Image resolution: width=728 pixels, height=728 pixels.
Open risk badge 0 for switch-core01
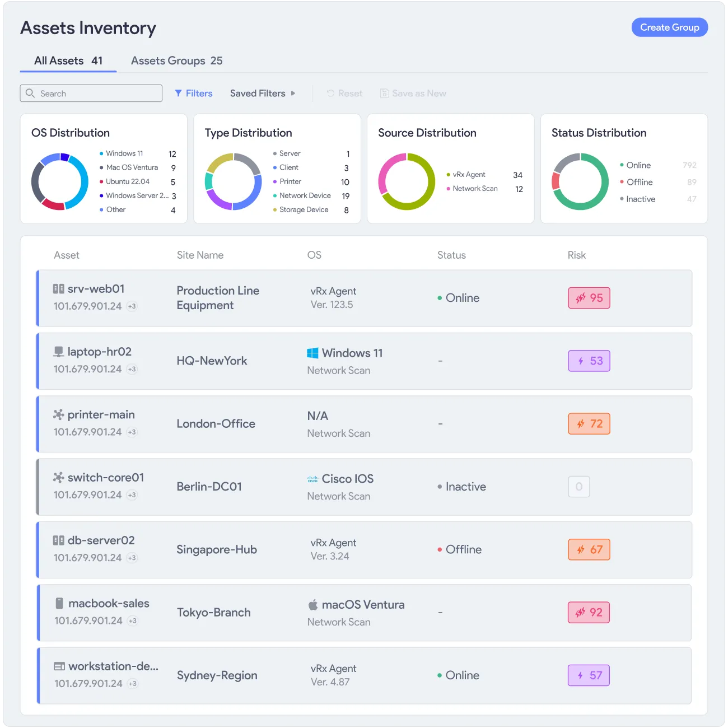(x=579, y=487)
